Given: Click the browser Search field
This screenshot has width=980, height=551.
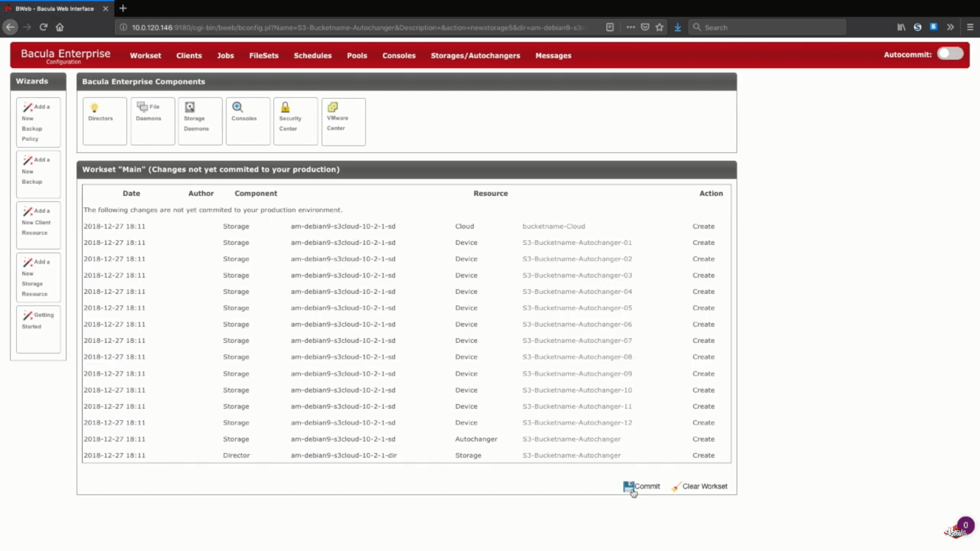Looking at the screenshot, I should coord(767,27).
